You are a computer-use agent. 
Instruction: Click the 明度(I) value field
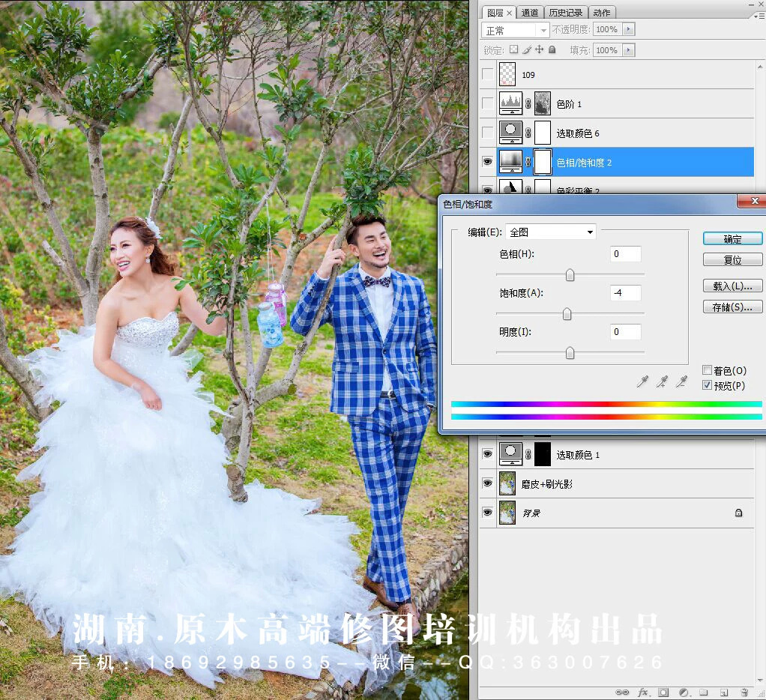[626, 332]
